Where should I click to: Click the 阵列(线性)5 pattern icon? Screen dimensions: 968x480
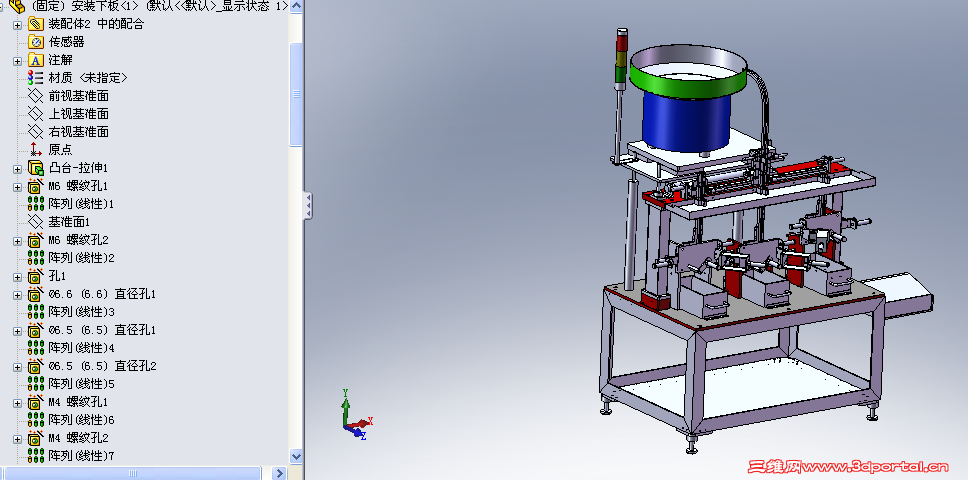pos(36,384)
